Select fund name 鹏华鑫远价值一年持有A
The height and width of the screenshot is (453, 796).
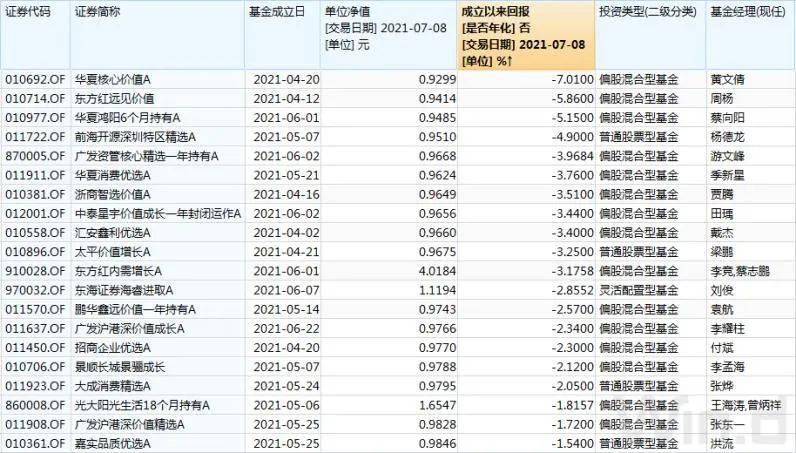135,310
